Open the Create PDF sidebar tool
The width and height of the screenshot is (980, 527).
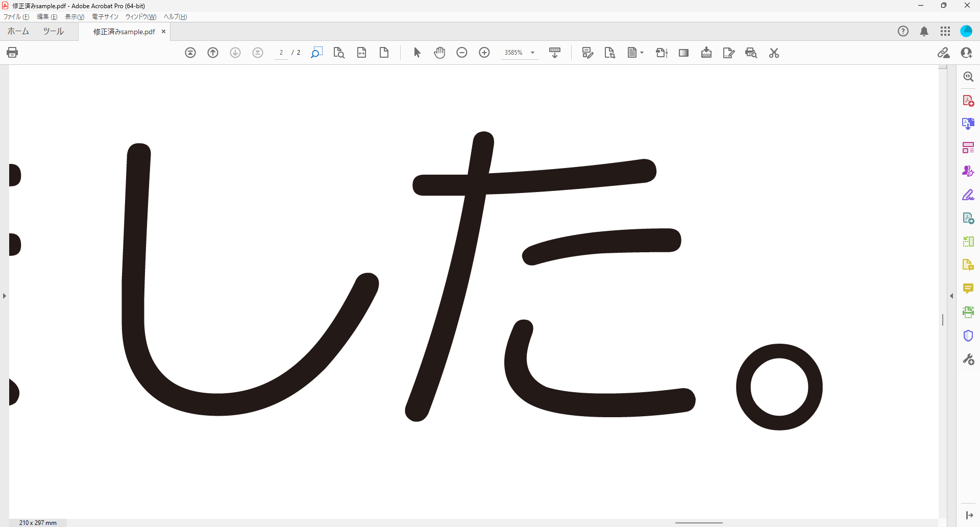968,101
